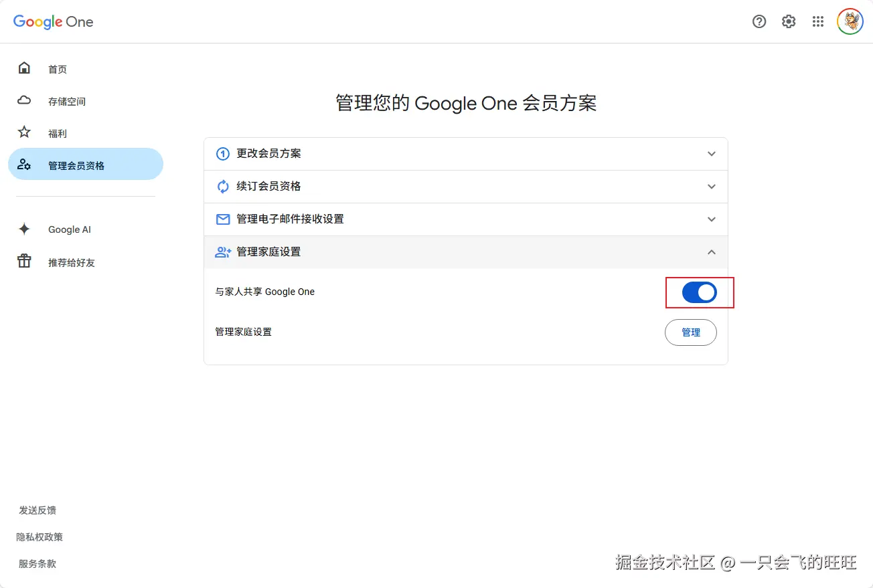Click the gift icon beside 推荐给好友
The width and height of the screenshot is (873, 588).
click(24, 262)
